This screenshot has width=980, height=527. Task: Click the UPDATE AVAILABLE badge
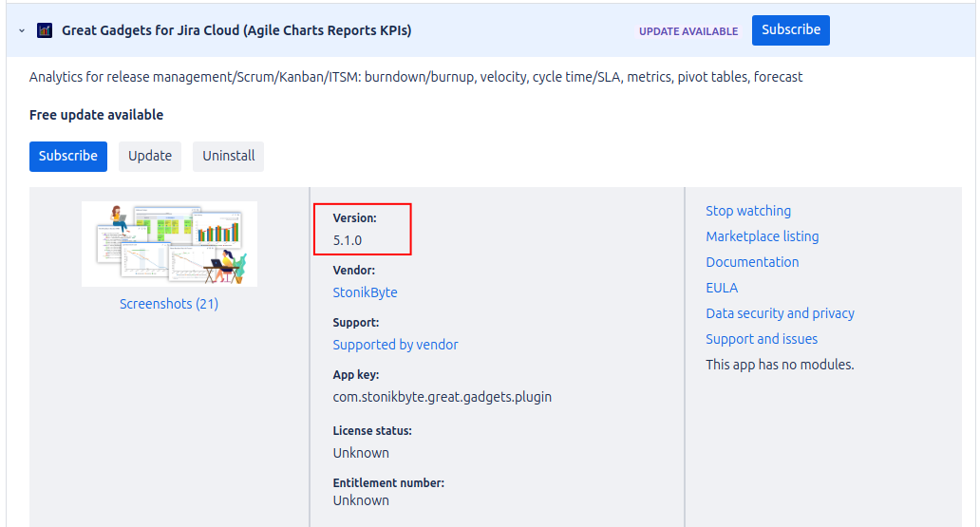click(x=688, y=31)
